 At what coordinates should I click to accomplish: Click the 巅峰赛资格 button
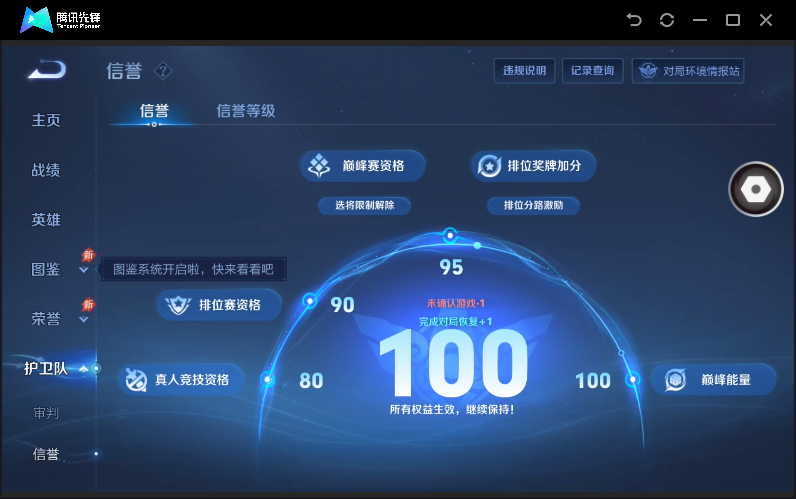pyautogui.click(x=362, y=165)
